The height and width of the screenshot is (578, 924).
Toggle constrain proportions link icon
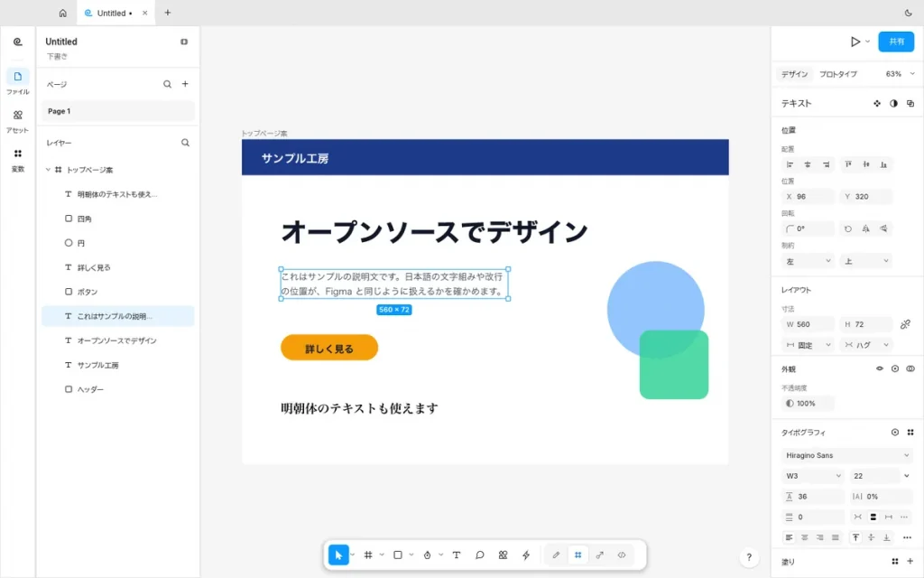[905, 324]
